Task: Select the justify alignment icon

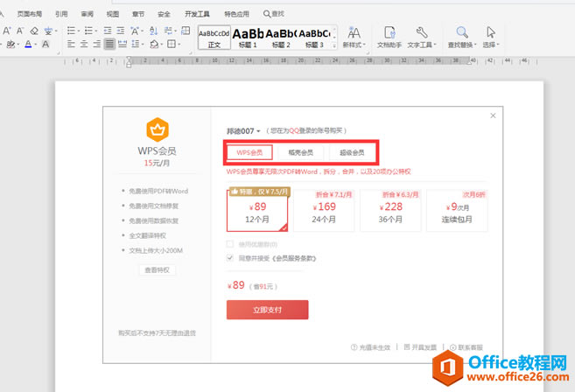Action: [109, 44]
